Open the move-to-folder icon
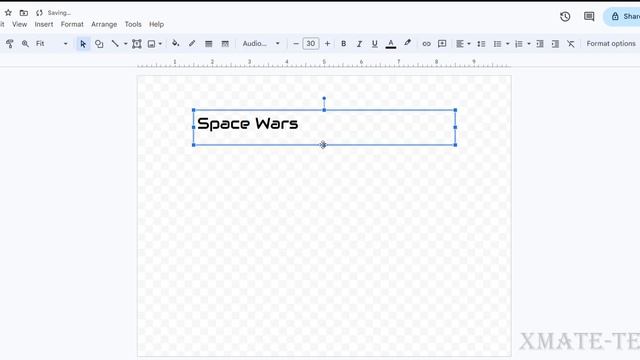The height and width of the screenshot is (360, 640). point(24,13)
